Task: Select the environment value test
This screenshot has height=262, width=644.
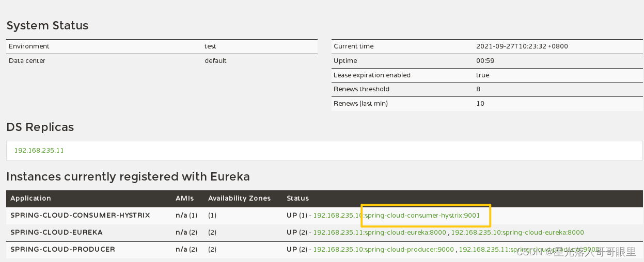Action: pyautogui.click(x=210, y=46)
